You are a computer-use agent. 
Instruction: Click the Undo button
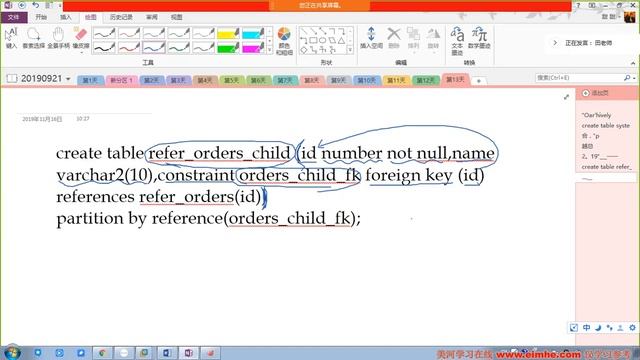tap(36, 5)
